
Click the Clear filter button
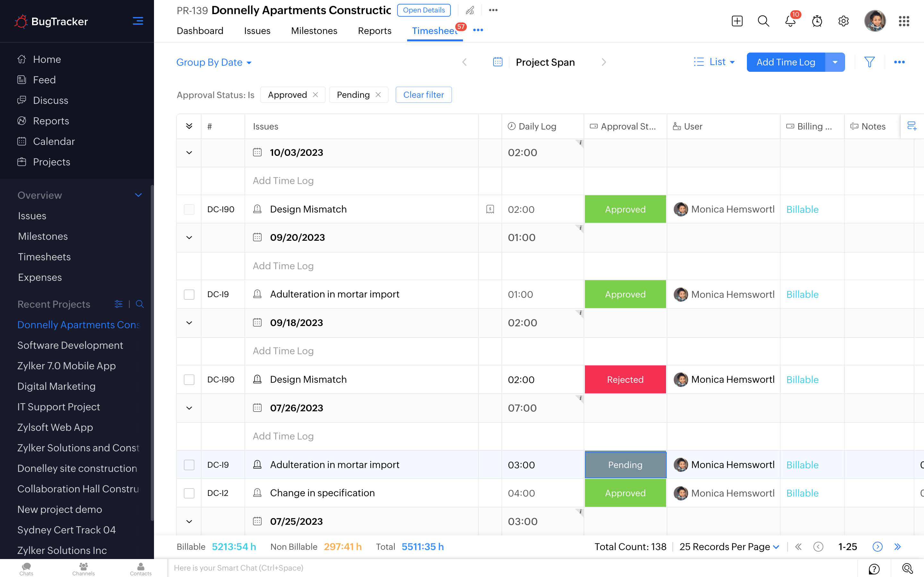point(423,95)
